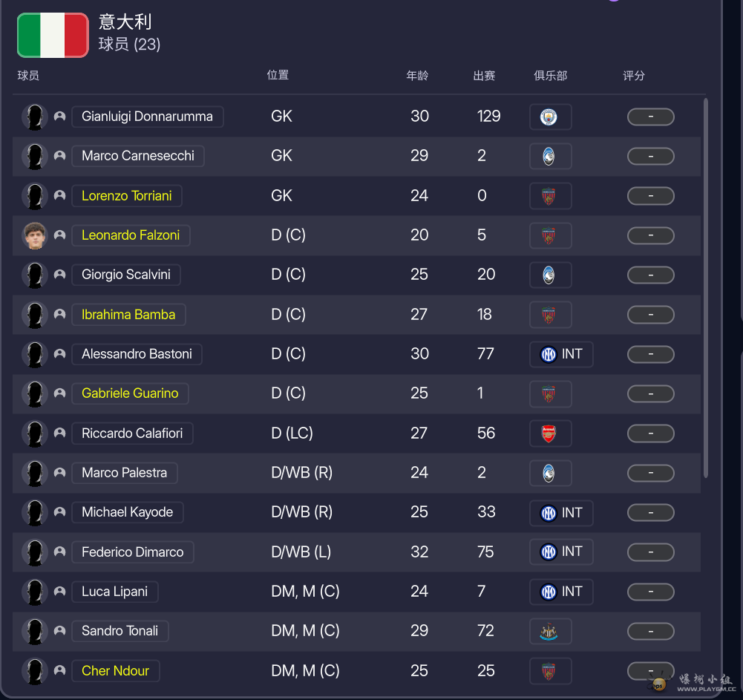Sort by the 年龄 column header

417,76
